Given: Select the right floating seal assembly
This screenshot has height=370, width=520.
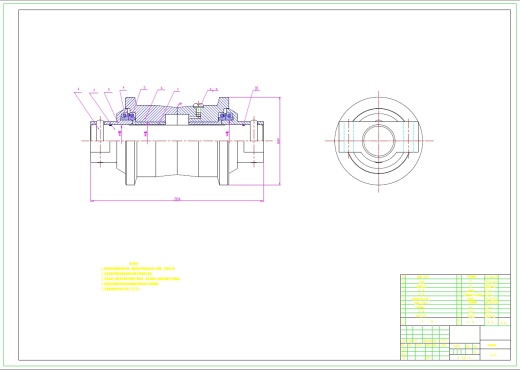Looking at the screenshot, I should click(x=226, y=116).
